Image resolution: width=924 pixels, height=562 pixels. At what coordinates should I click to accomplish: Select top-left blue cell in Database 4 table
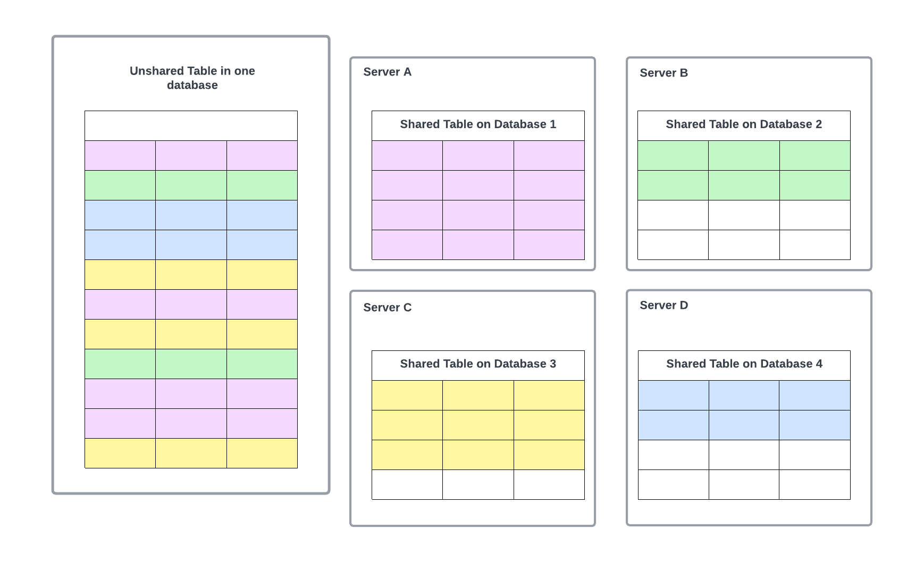click(x=673, y=395)
